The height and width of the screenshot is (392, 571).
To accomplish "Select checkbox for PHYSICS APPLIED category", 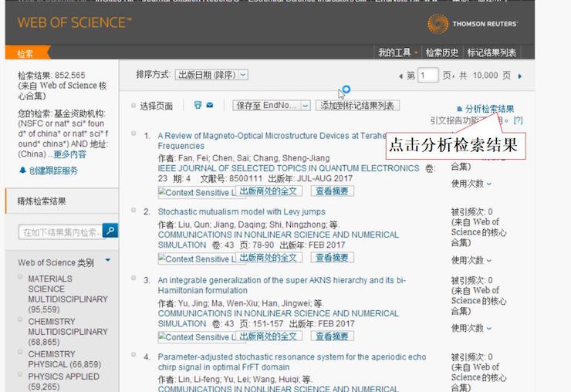I will click(x=21, y=375).
